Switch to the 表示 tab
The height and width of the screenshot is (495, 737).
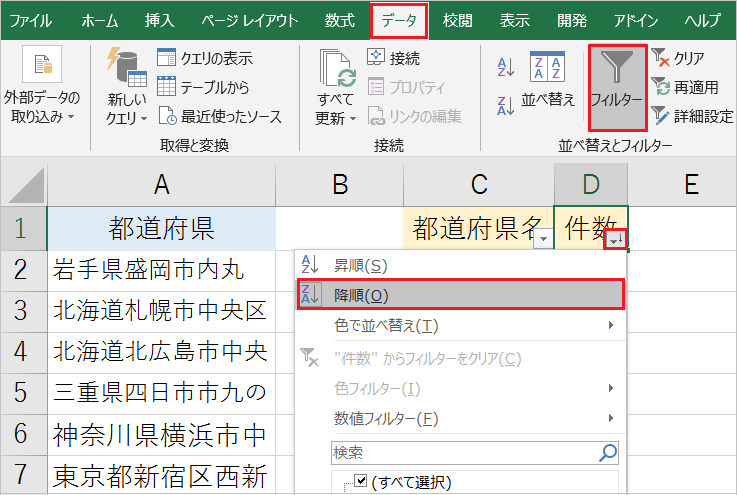click(x=515, y=21)
